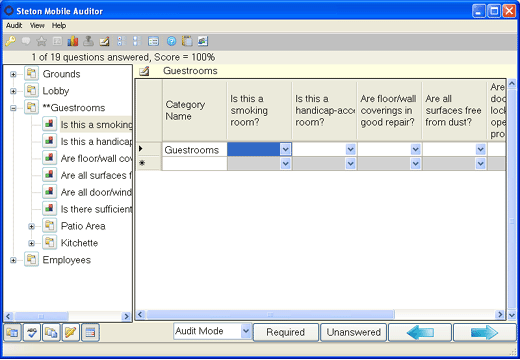
Task: Click the edit note icon beside Guestrooms heading
Action: (x=144, y=71)
